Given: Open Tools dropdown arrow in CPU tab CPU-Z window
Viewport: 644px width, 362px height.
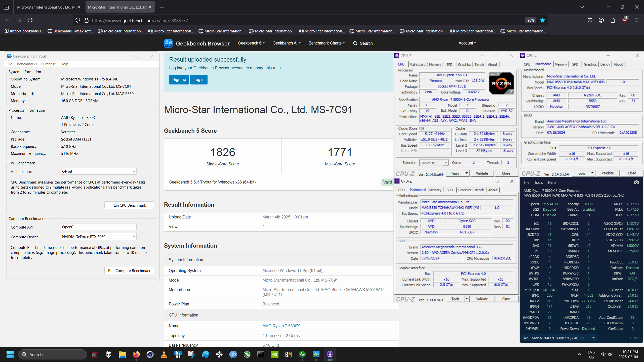Looking at the screenshot, I should point(467,173).
